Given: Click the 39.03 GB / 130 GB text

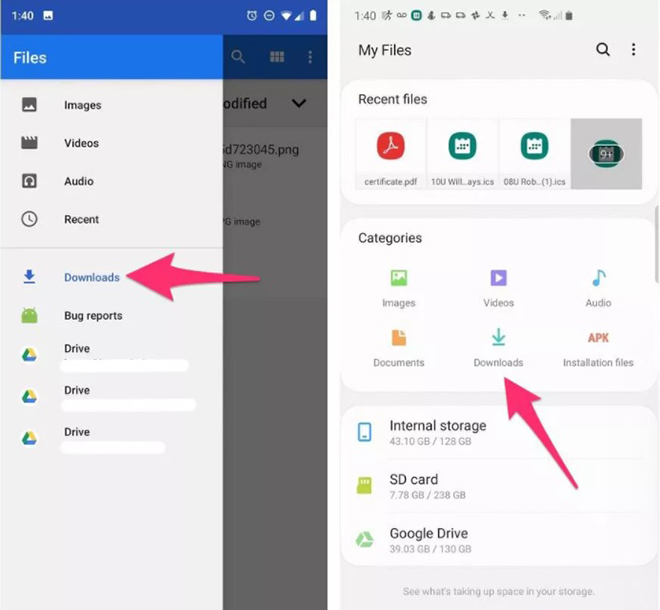Looking at the screenshot, I should pyautogui.click(x=430, y=549).
